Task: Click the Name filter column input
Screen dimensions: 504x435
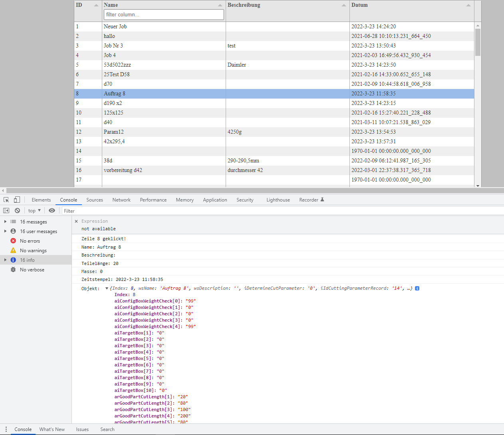Action: tap(164, 15)
